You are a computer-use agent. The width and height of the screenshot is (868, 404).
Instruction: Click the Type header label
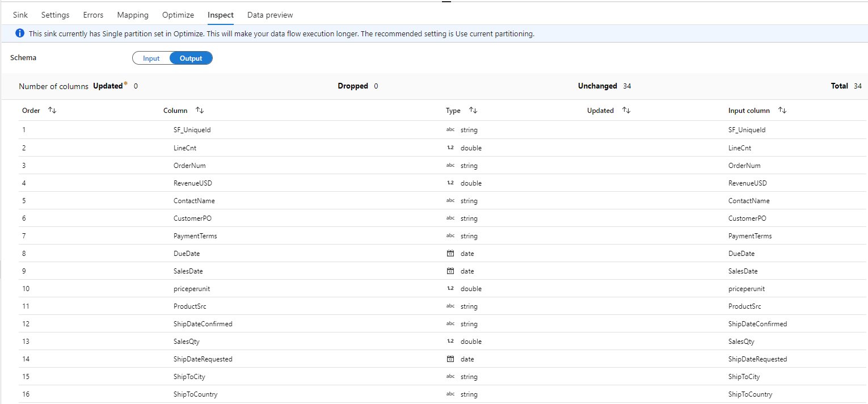453,111
